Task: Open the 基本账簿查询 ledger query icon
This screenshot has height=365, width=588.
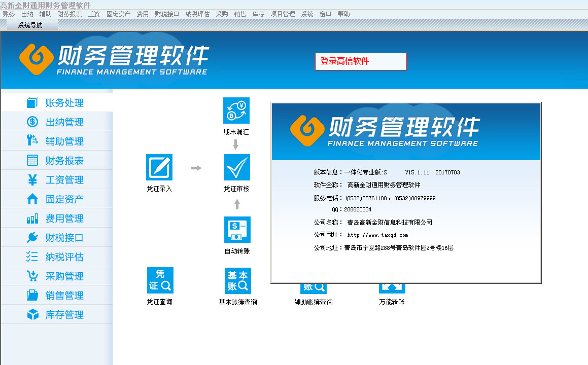Action: pos(237,281)
